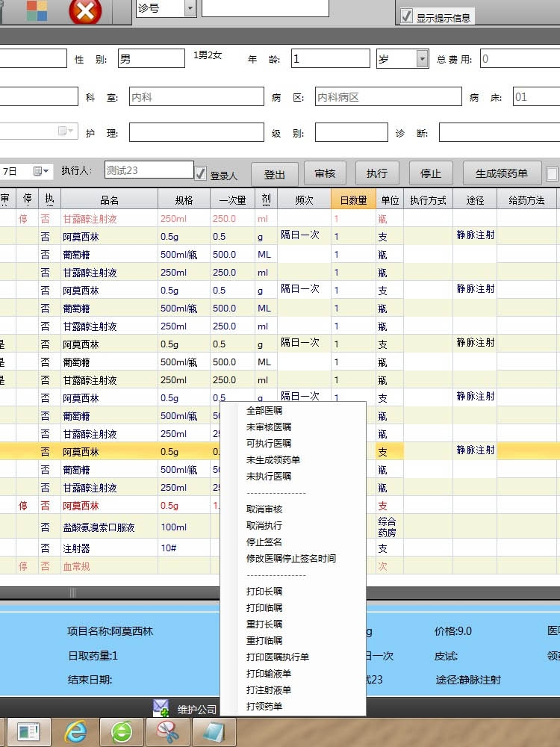Open the notepad-like taskbar icon
This screenshot has width=560, height=747.
click(x=214, y=732)
